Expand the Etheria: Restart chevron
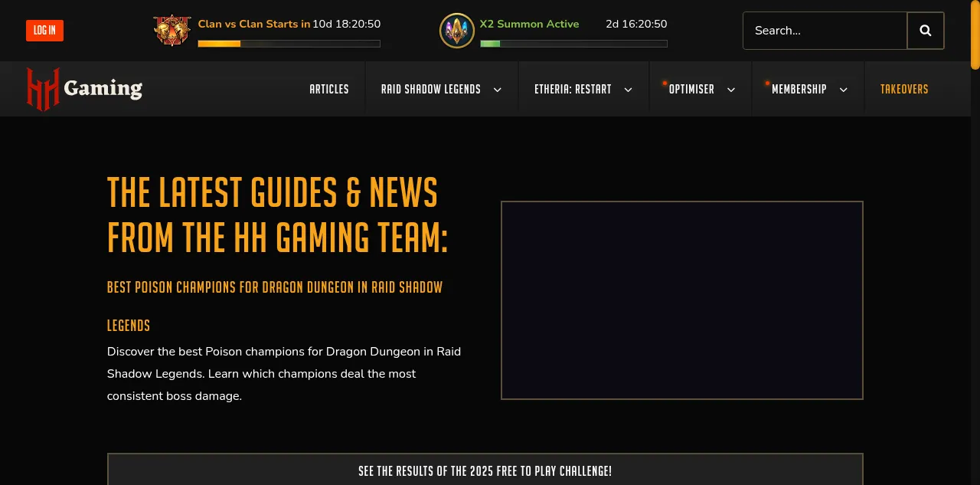The width and height of the screenshot is (980, 485). 628,90
